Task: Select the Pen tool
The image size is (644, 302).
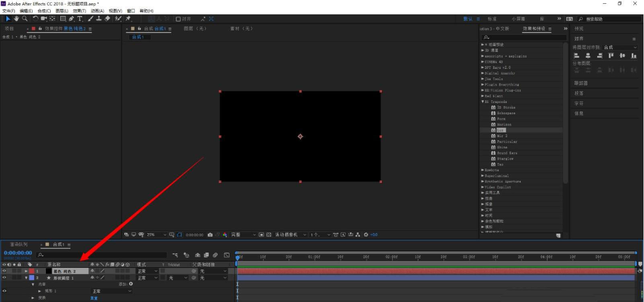Action: pos(71,19)
